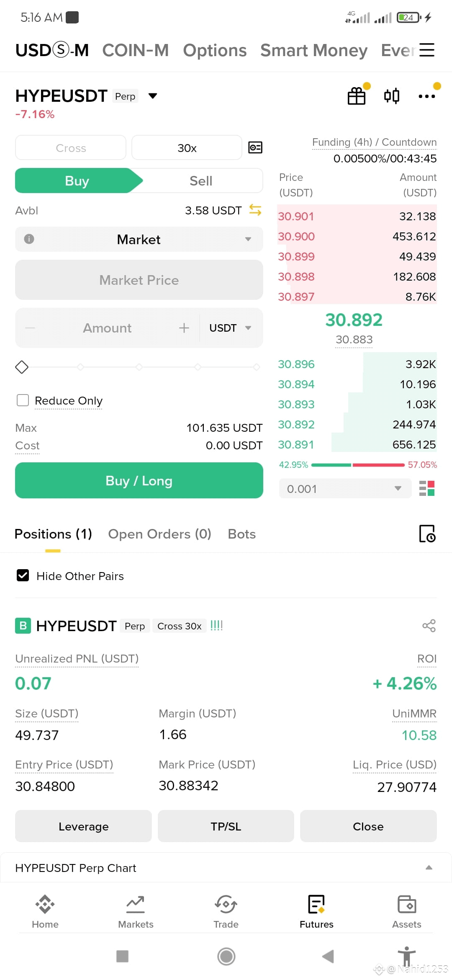
Task: Open the futures calculator card icon
Action: coord(255,147)
